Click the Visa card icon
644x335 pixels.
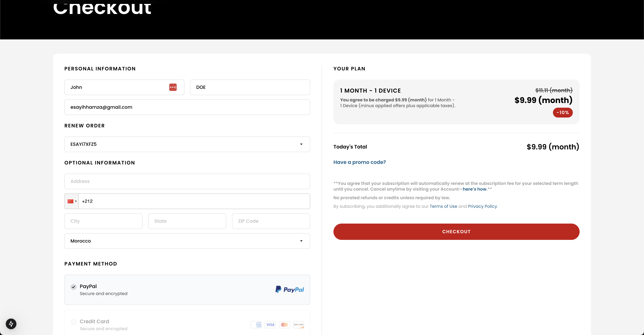pyautogui.click(x=270, y=324)
